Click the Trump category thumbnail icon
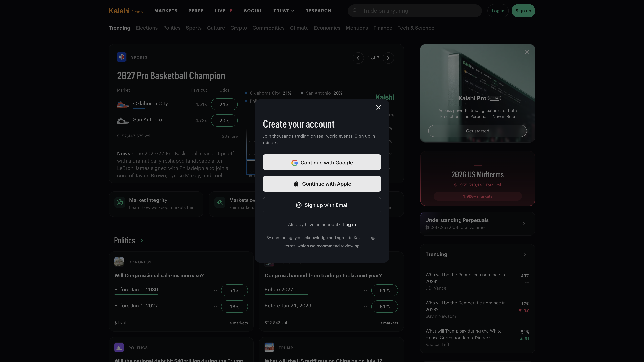The image size is (644, 362). [269, 348]
